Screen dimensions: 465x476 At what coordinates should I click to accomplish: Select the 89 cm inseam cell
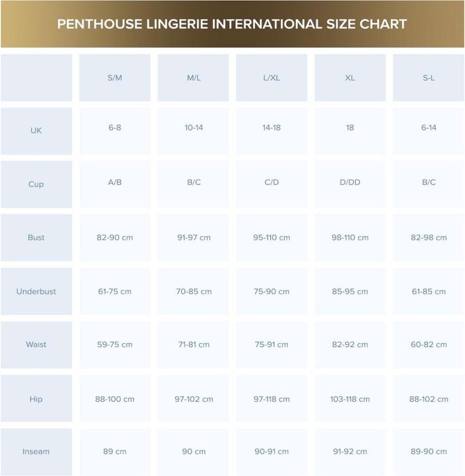(115, 452)
